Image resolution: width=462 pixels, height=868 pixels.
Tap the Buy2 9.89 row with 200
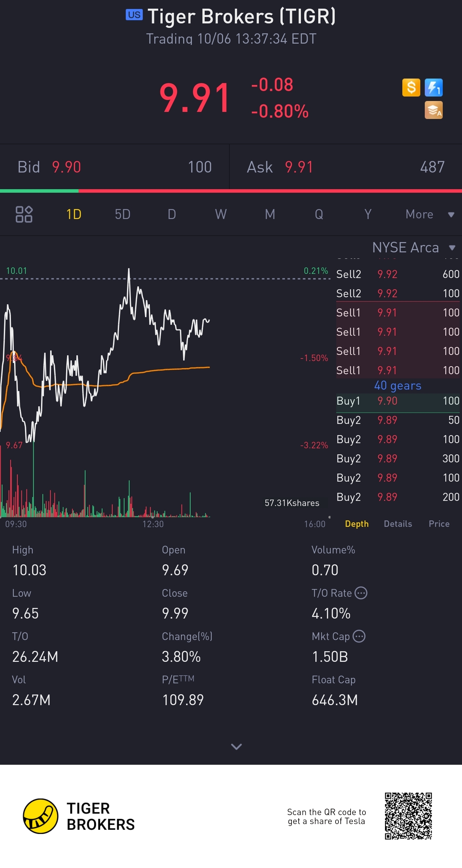click(398, 497)
